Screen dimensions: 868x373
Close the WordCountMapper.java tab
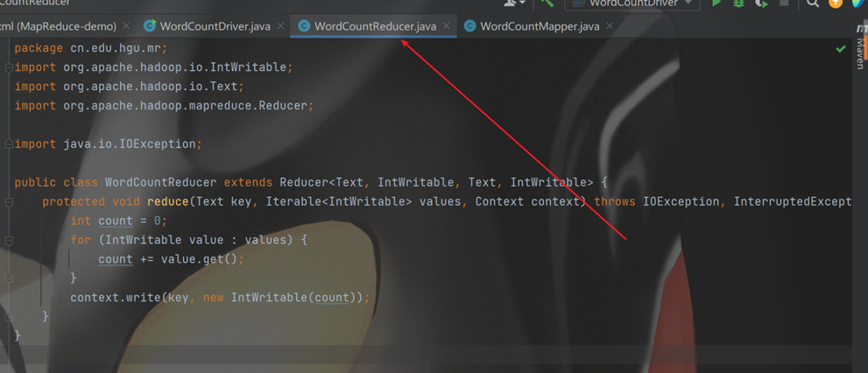click(610, 26)
